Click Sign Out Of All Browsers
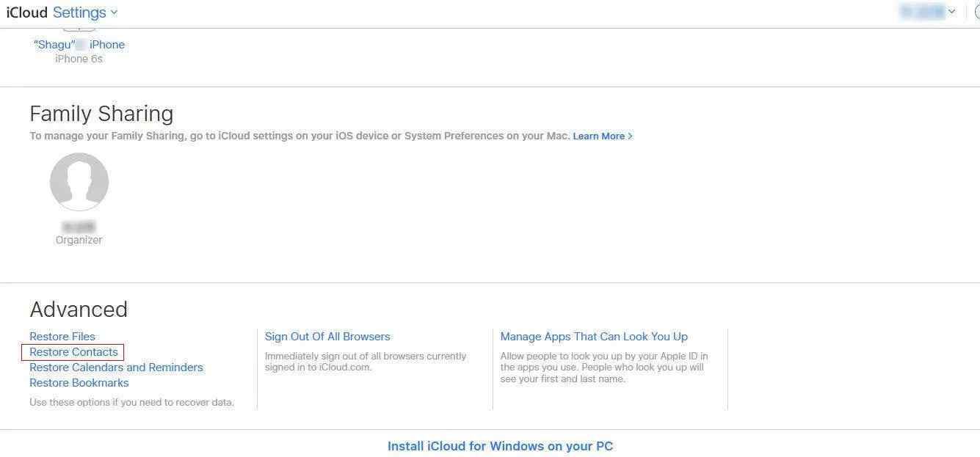The image size is (980, 457). point(327,337)
